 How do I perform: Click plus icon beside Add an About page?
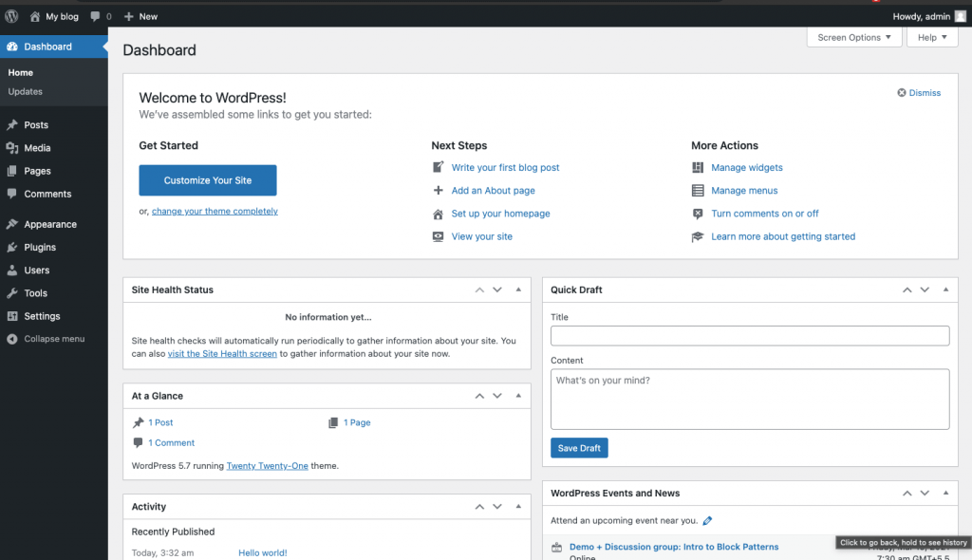pos(438,190)
